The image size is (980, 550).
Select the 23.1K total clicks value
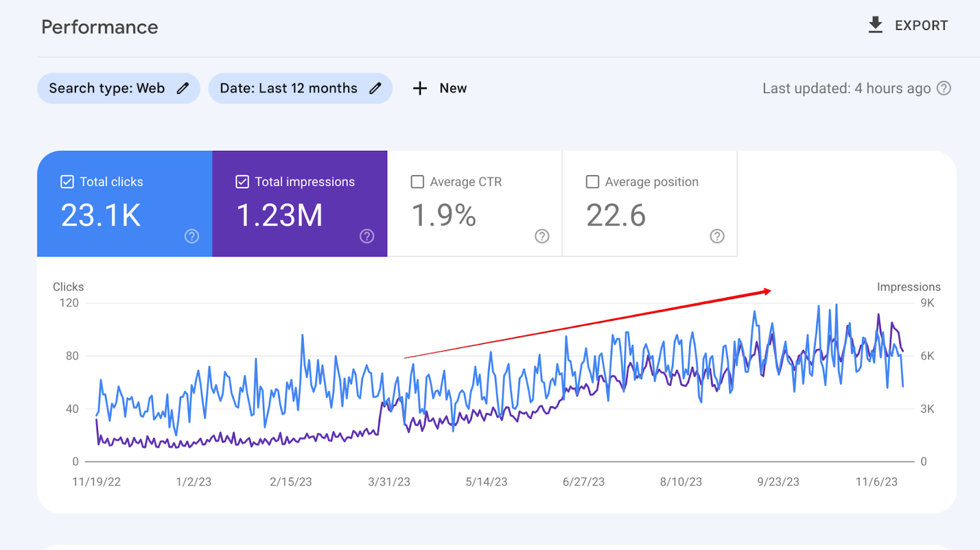101,216
